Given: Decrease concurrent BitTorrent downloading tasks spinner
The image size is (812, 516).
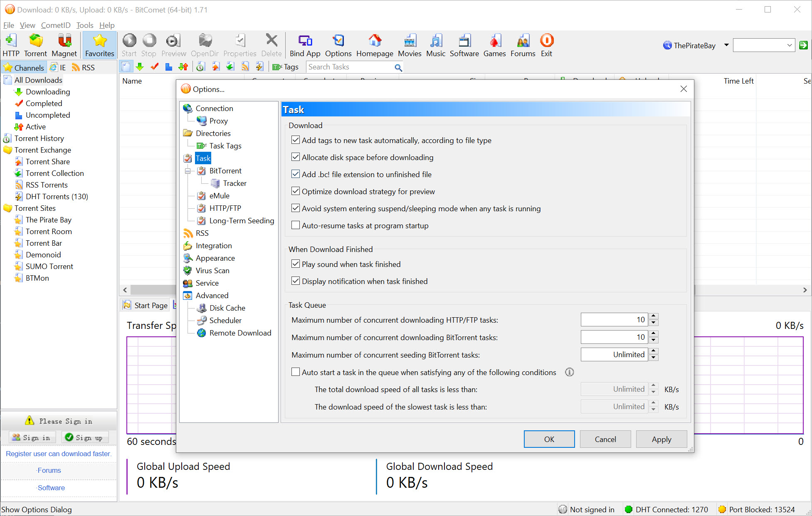Looking at the screenshot, I should coord(653,341).
